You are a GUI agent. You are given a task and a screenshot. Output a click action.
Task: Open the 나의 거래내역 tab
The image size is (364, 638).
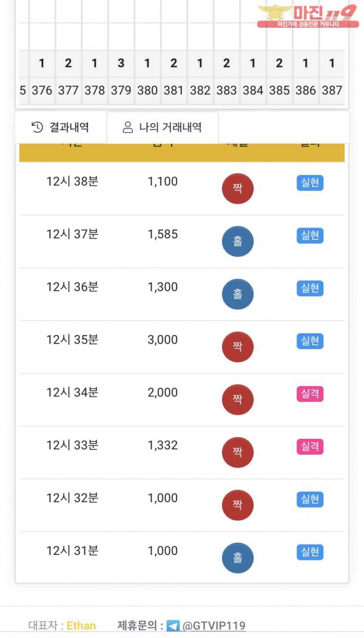[x=163, y=127]
